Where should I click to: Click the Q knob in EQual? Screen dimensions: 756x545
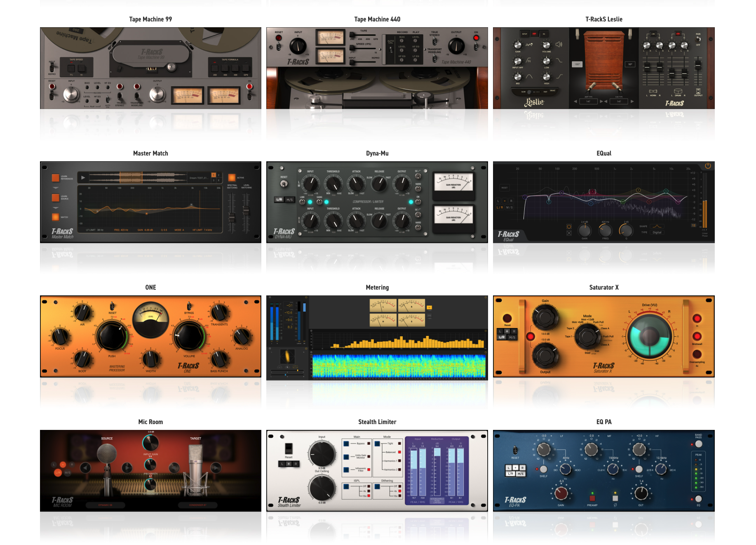626,230
